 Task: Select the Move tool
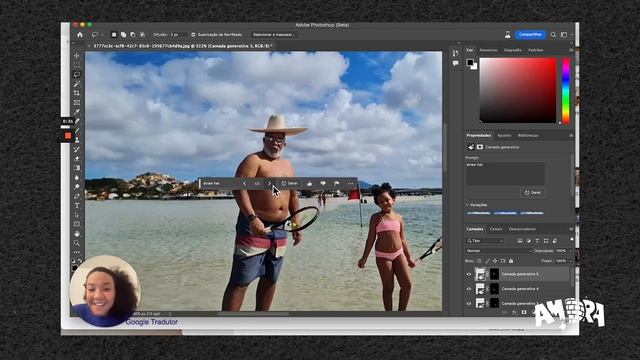click(77, 56)
